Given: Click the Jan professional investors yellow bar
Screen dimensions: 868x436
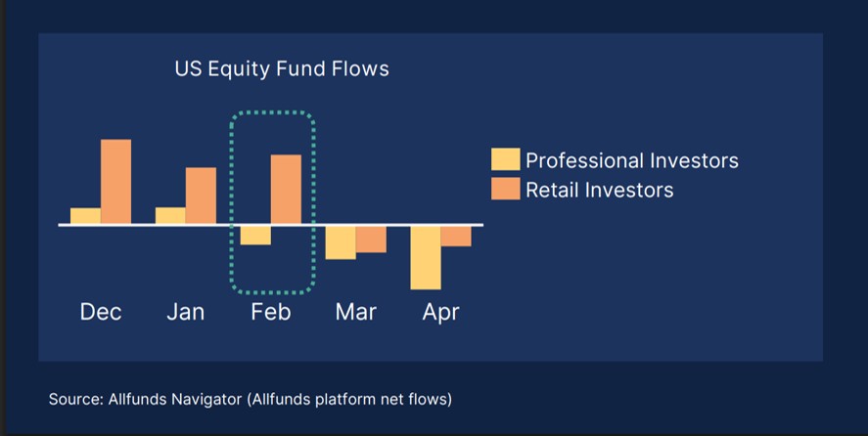Looking at the screenshot, I should (170, 216).
